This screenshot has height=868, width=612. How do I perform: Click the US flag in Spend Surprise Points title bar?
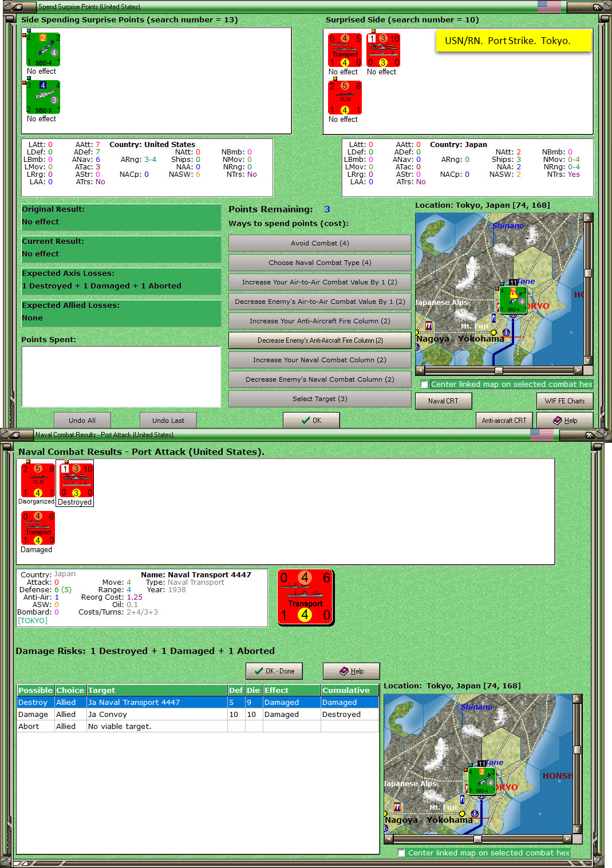click(x=549, y=7)
